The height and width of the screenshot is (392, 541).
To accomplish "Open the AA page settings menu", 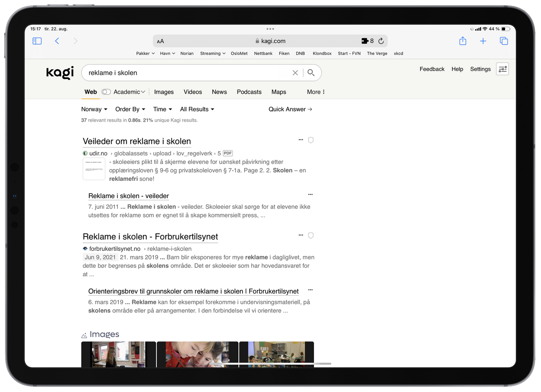I will (160, 41).
